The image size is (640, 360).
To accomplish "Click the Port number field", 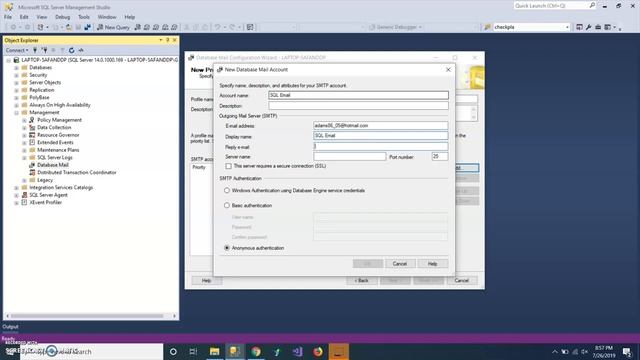I will [440, 156].
